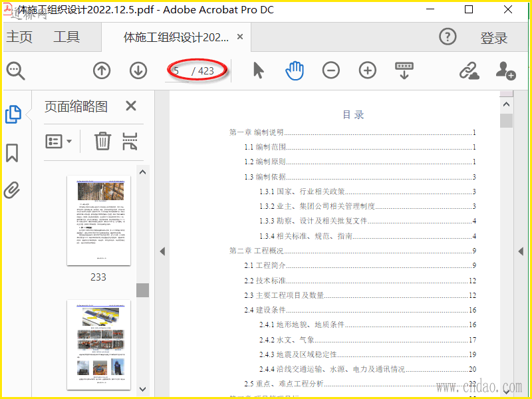Click TOC entry 1.3.2 业主、集团公司相关管理制度
This screenshot has height=399, width=532.
pos(368,206)
